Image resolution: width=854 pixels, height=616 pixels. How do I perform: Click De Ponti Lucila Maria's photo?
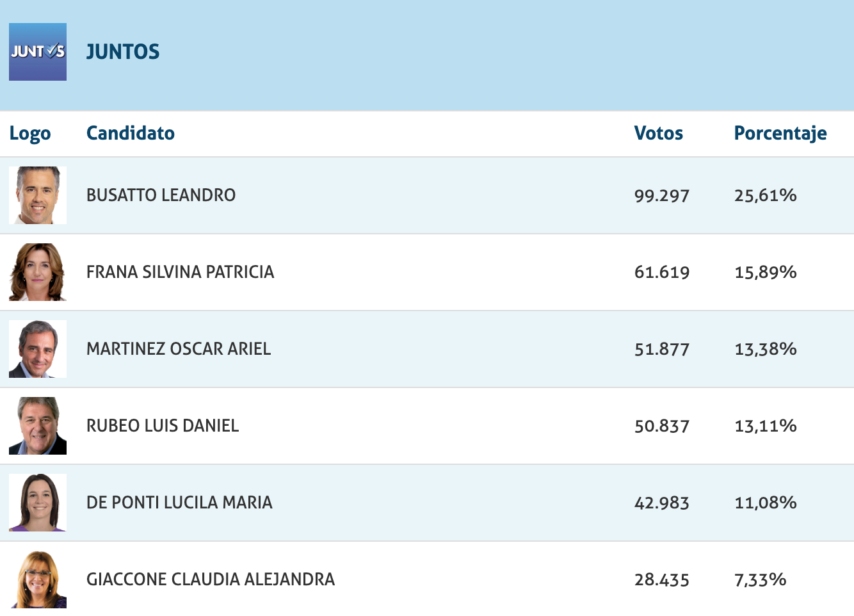click(38, 503)
